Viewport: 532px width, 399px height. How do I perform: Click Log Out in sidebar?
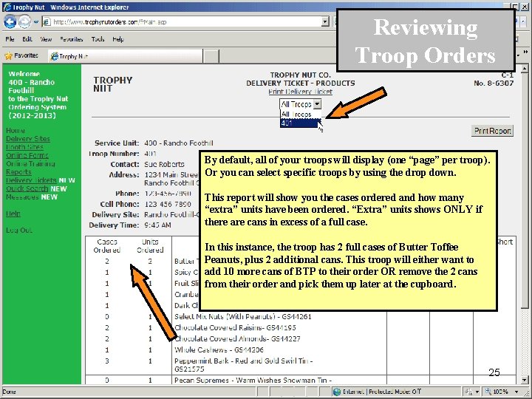tap(19, 231)
